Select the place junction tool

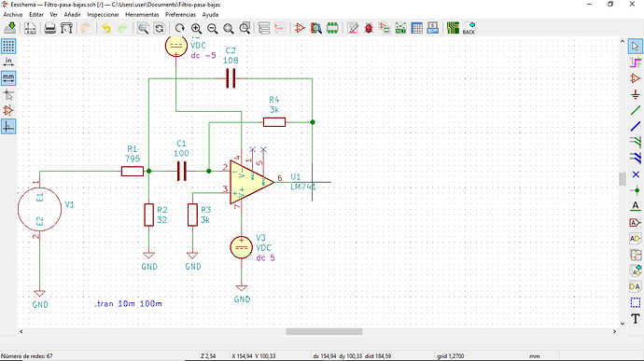636,190
